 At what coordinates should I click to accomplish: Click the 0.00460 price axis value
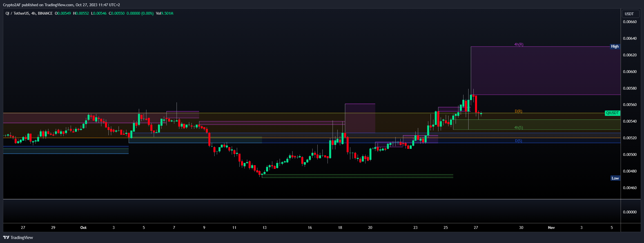630,188
